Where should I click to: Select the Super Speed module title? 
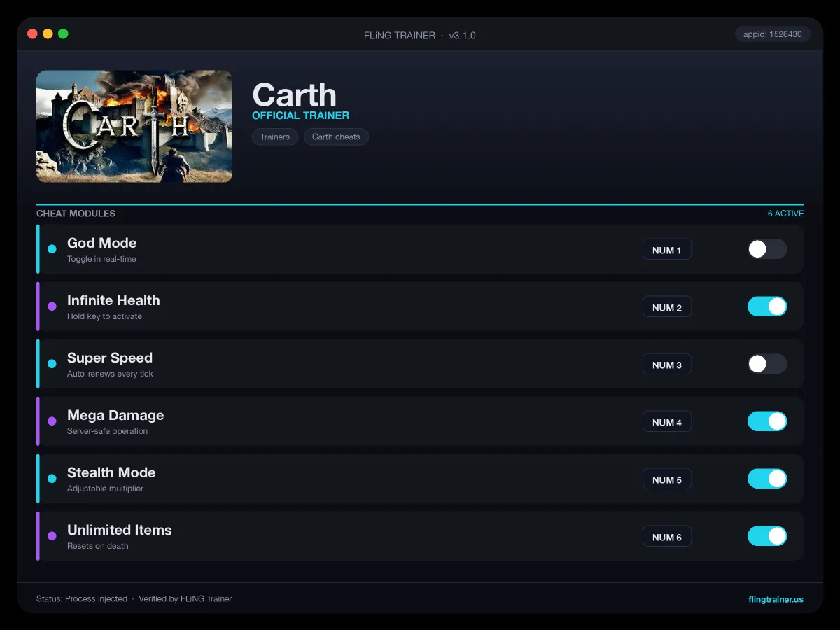tap(110, 358)
